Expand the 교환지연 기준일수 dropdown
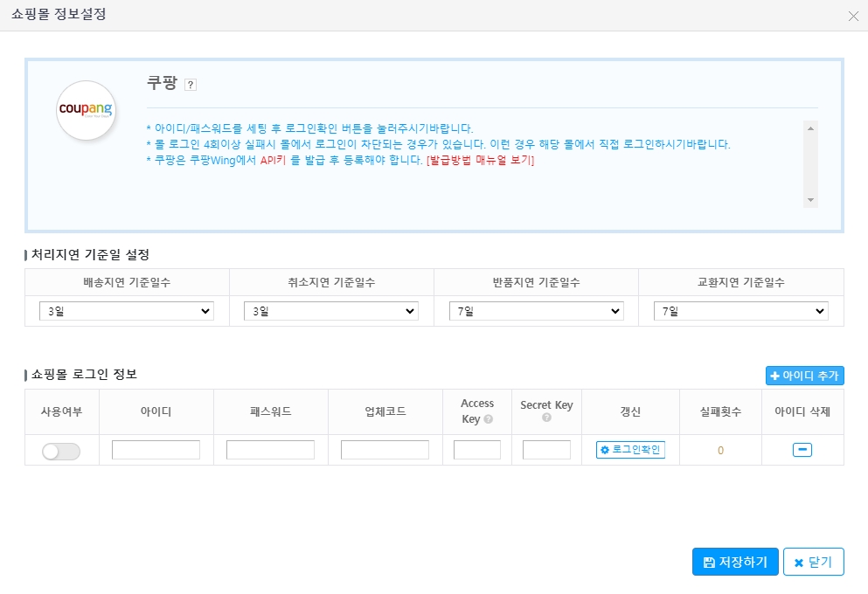 (740, 310)
